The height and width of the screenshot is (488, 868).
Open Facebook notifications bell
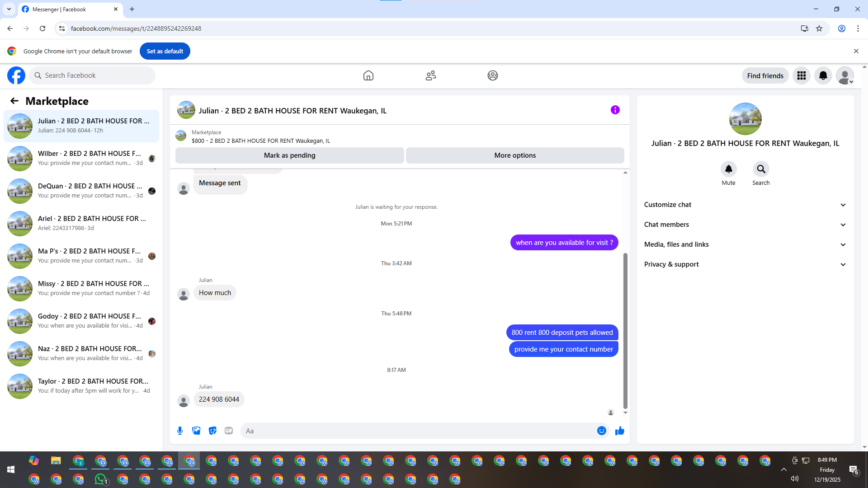coord(823,75)
